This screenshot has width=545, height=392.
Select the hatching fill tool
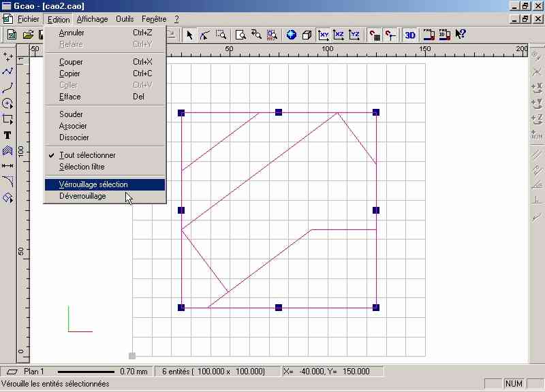[7, 150]
